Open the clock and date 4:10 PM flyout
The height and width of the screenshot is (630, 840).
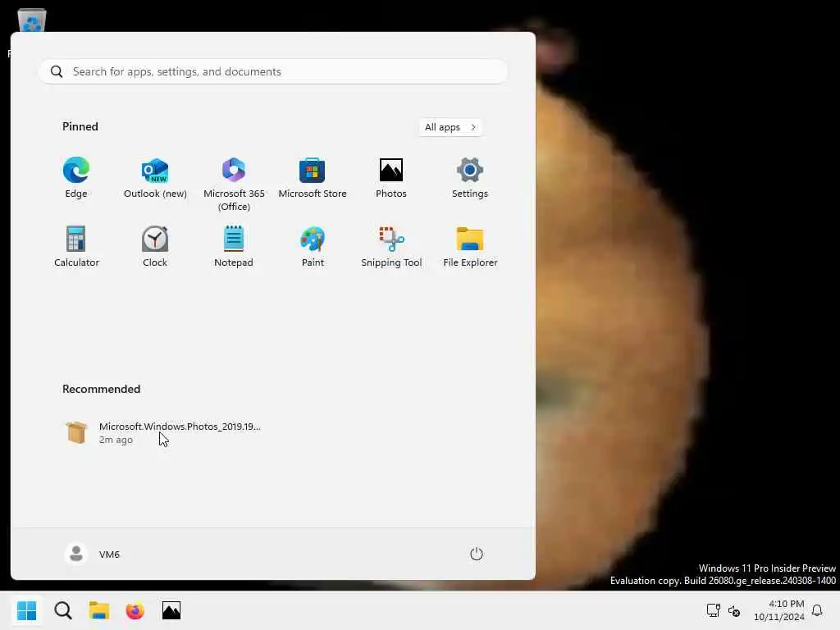779,610
